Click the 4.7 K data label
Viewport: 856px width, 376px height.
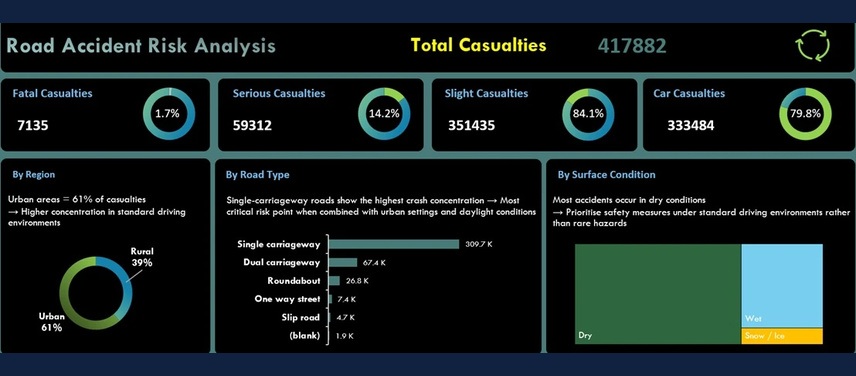346,317
